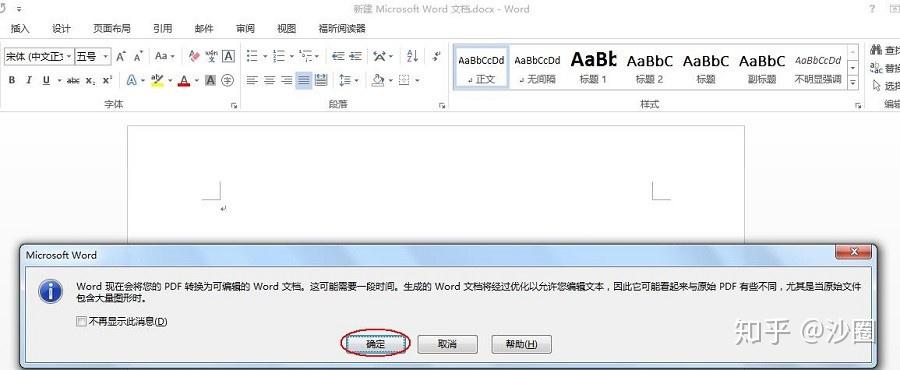Click the bulleted list icon
900x370 pixels.
click(253, 56)
